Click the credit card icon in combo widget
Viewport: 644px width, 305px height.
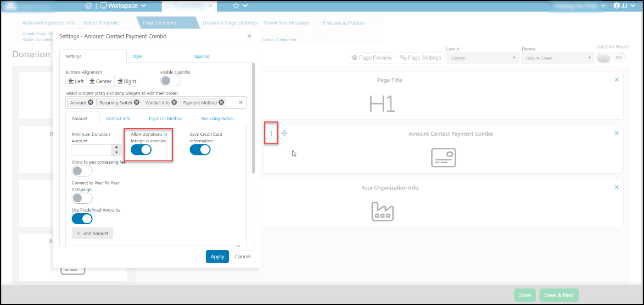pos(444,157)
